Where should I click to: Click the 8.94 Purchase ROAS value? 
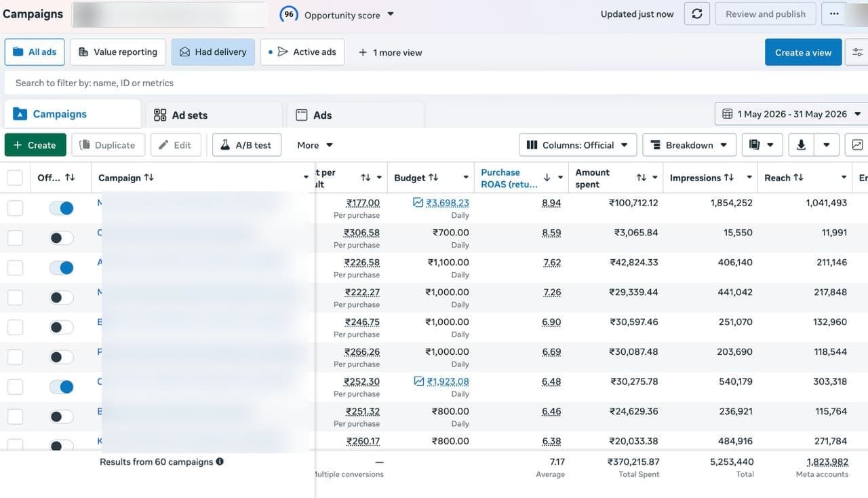pos(551,202)
